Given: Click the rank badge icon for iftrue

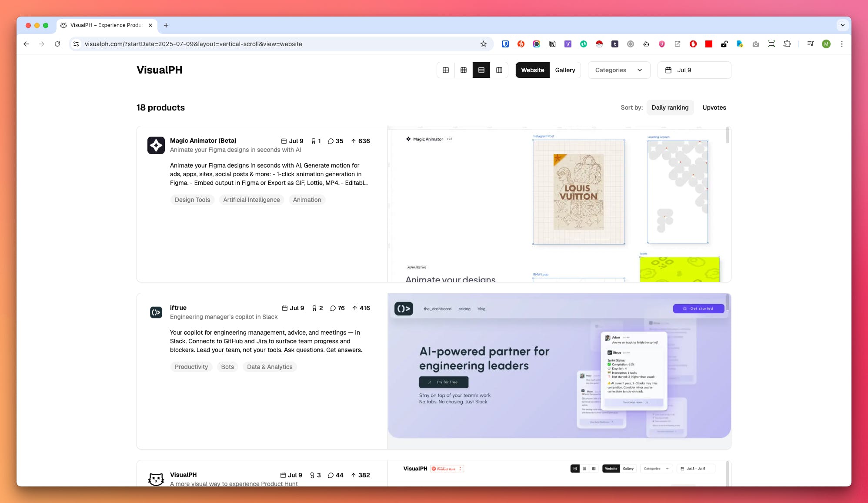Looking at the screenshot, I should tap(314, 308).
